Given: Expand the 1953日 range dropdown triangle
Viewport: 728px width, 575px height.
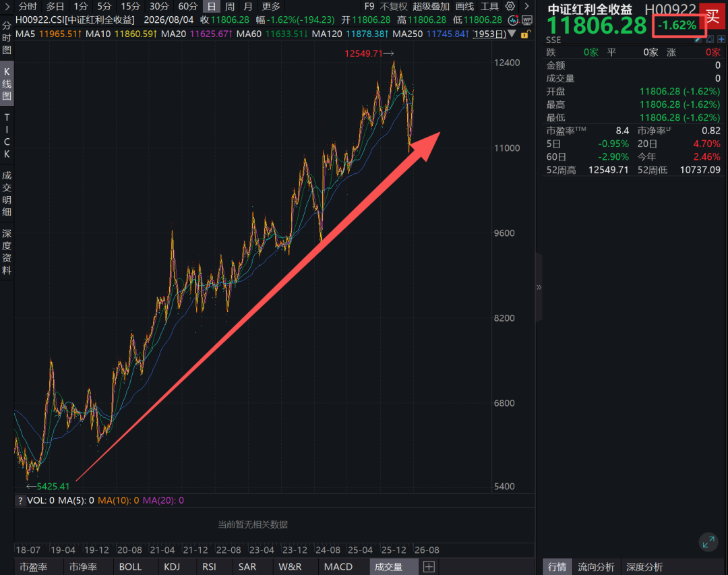Looking at the screenshot, I should (x=511, y=34).
